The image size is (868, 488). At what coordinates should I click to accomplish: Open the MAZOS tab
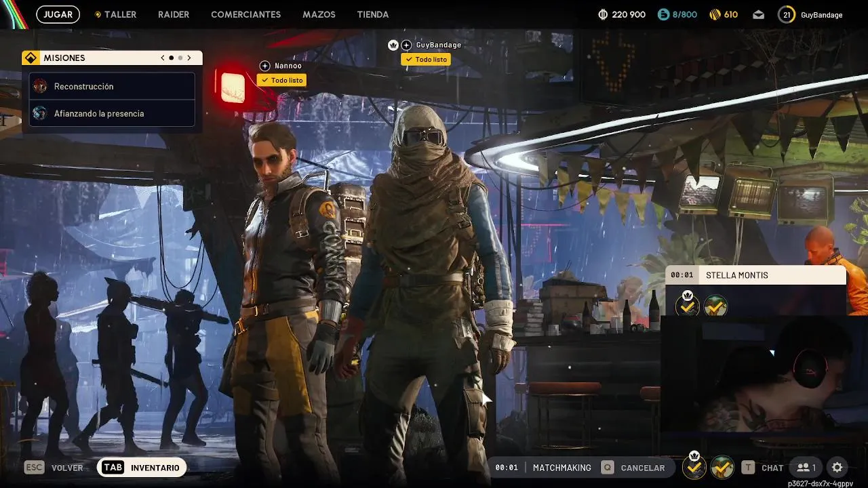pyautogui.click(x=319, y=14)
